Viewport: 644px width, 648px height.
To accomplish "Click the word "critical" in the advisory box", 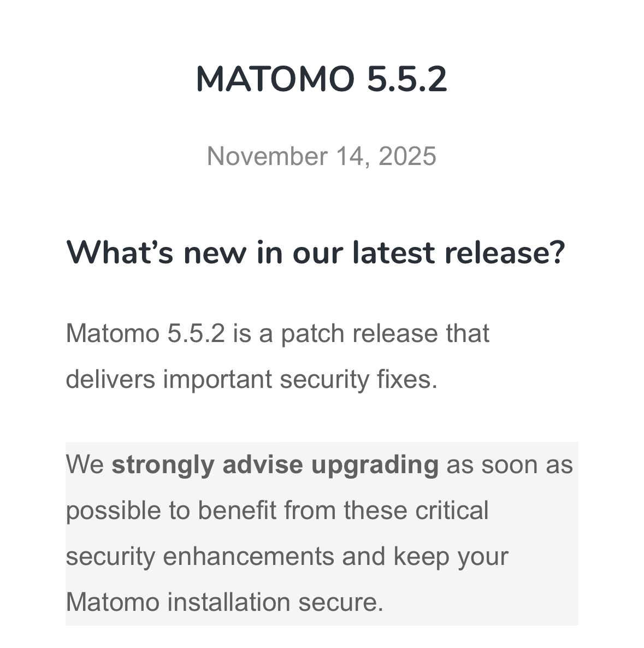I will point(452,511).
